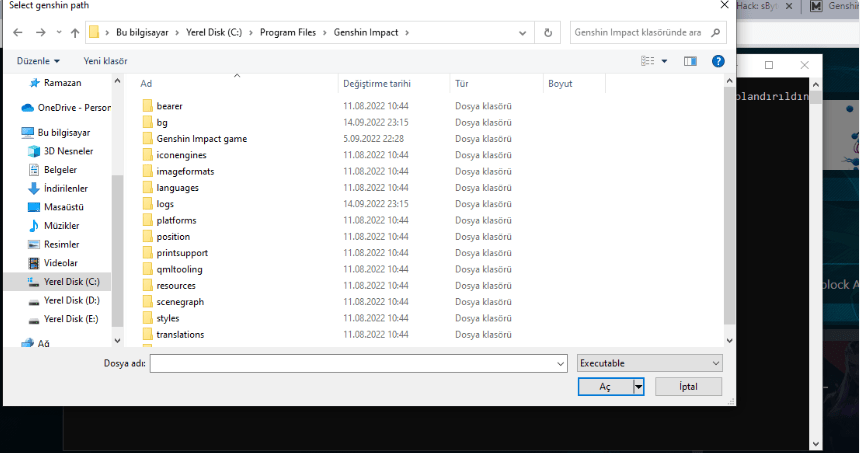Select the position folder icon
Image resolution: width=860 pixels, height=453 pixels.
148,236
